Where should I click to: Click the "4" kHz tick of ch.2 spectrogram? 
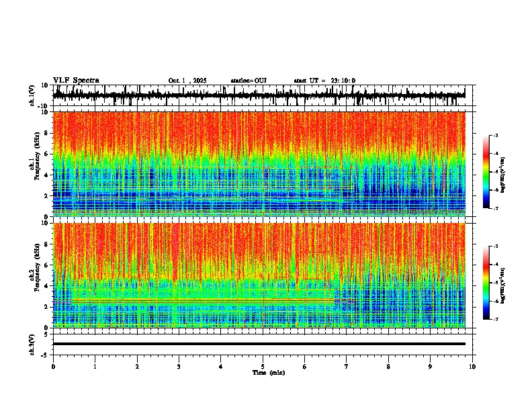[47, 286]
